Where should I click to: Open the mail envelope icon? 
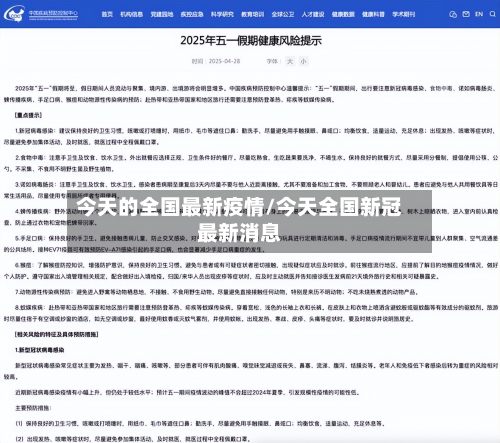(466, 14)
